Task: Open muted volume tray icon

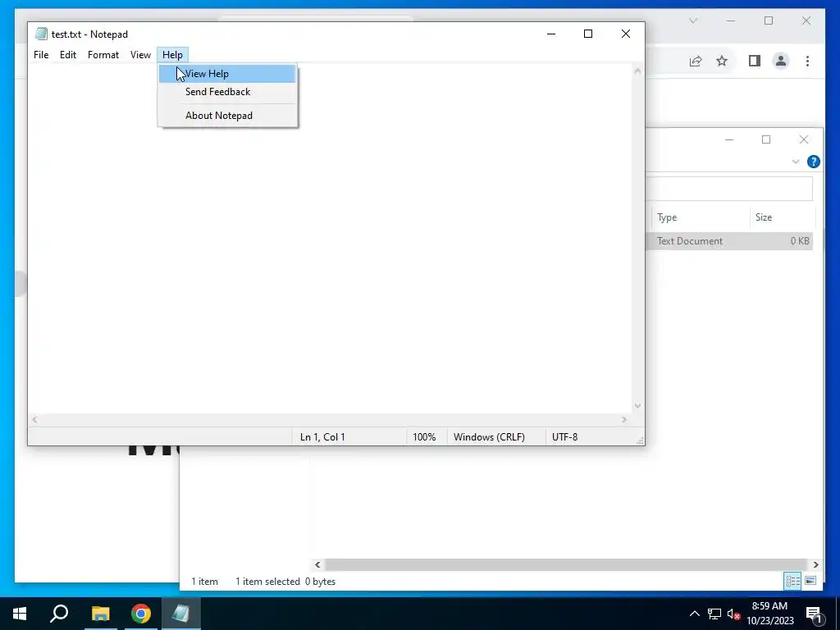Action: point(733,614)
